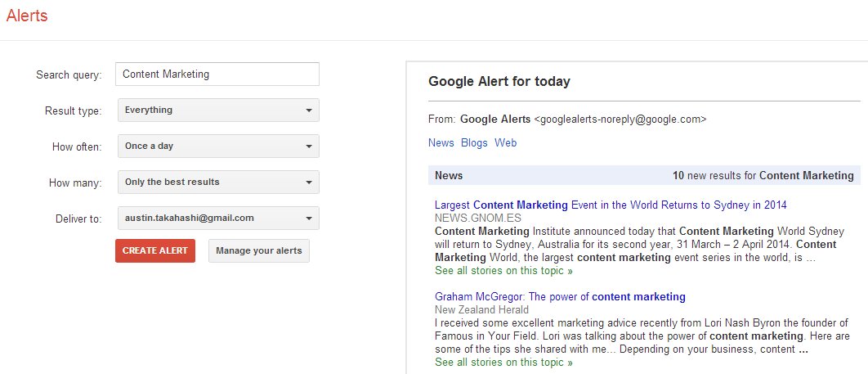Viewport: 868px width, 374px height.
Task: Open the Largest Content Marketing Event article
Action: (x=611, y=205)
